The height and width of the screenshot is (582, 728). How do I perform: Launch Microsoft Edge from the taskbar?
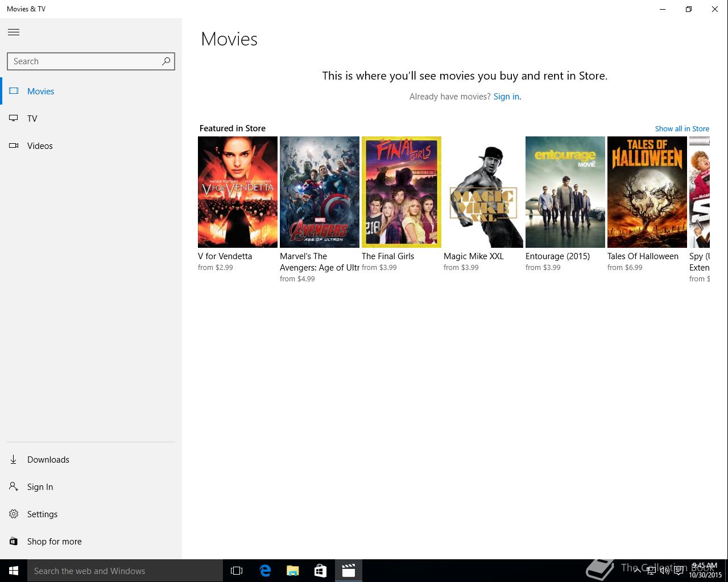click(x=265, y=571)
